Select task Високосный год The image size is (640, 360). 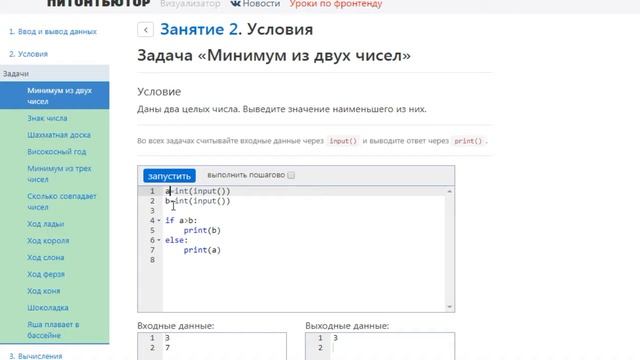57,151
